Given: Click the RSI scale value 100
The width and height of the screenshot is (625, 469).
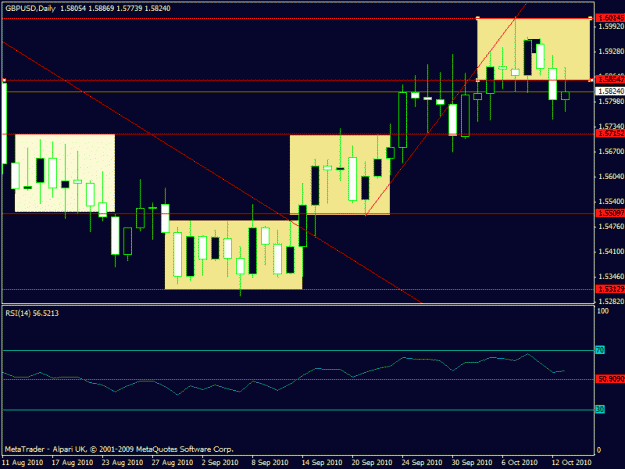Looking at the screenshot, I should pyautogui.click(x=603, y=311).
